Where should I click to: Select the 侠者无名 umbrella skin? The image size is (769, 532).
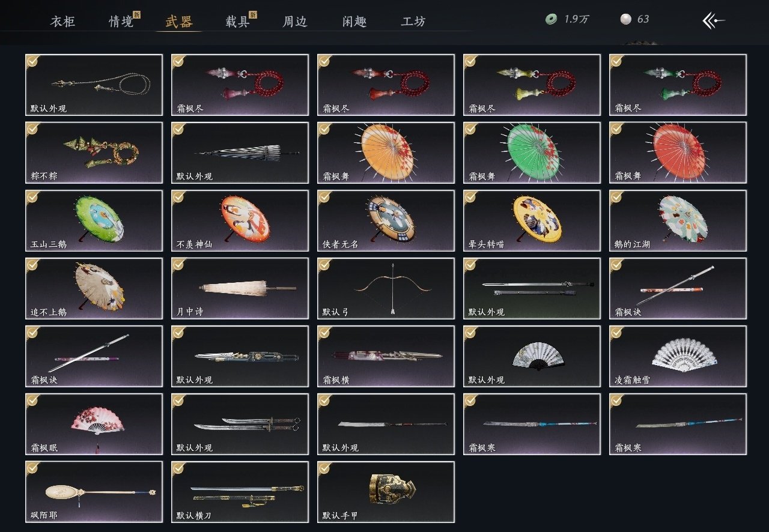(x=386, y=220)
